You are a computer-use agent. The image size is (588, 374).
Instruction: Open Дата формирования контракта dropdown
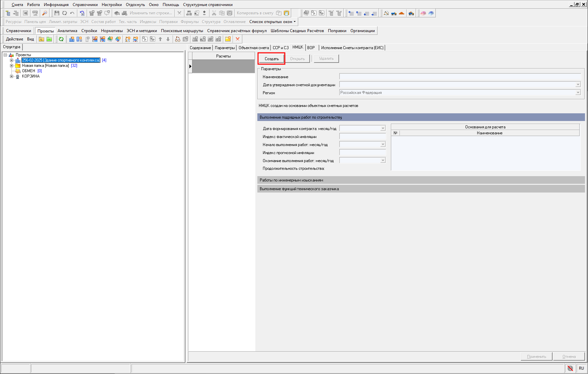coord(383,128)
